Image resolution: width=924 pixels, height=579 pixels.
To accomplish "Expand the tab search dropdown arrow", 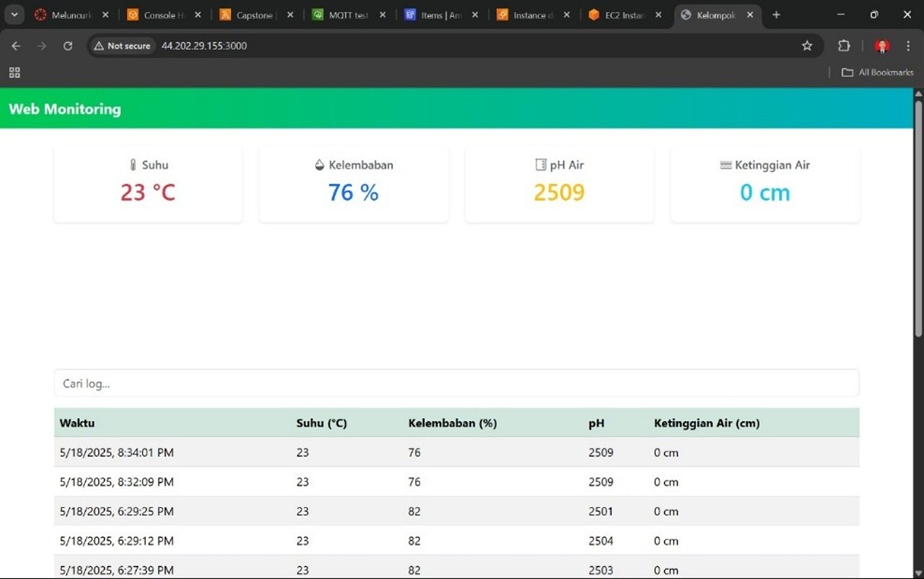I will pyautogui.click(x=14, y=15).
